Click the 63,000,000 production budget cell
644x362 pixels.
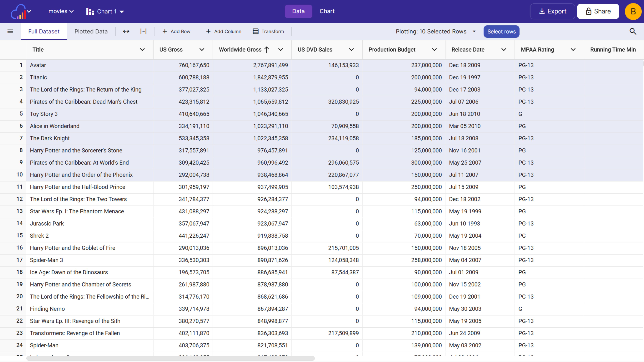pos(404,224)
